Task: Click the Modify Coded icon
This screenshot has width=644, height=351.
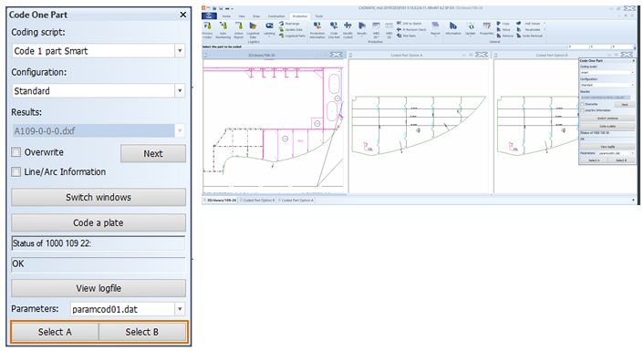Action: (x=348, y=30)
